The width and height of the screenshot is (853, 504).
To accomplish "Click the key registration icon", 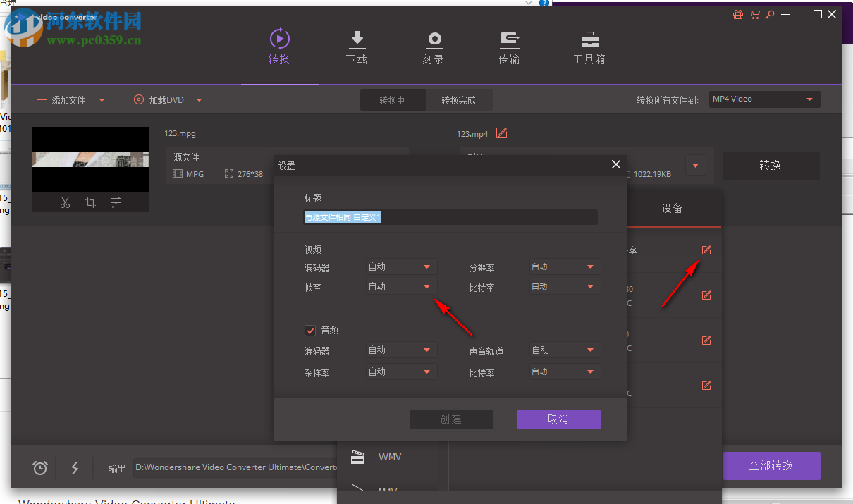I will coord(770,14).
